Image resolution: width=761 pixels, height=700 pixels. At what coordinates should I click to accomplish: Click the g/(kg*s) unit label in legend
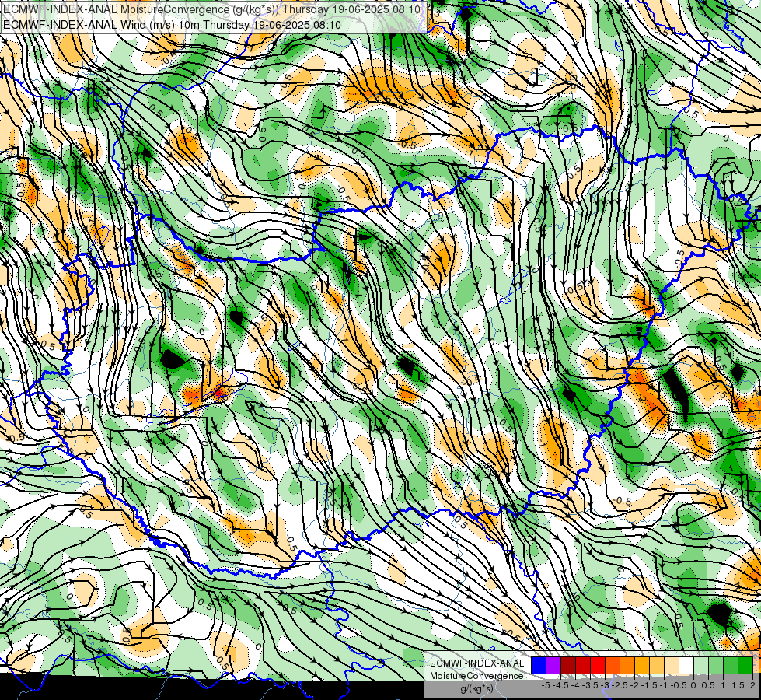pyautogui.click(x=476, y=688)
